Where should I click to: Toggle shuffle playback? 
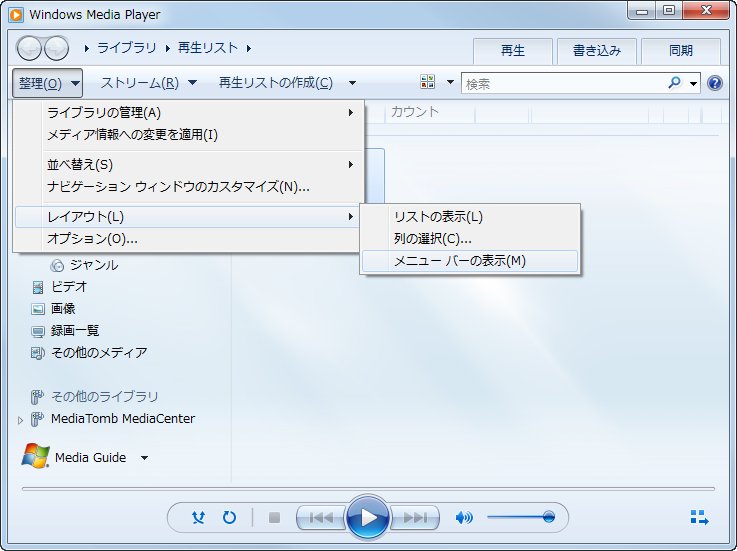coord(198,518)
